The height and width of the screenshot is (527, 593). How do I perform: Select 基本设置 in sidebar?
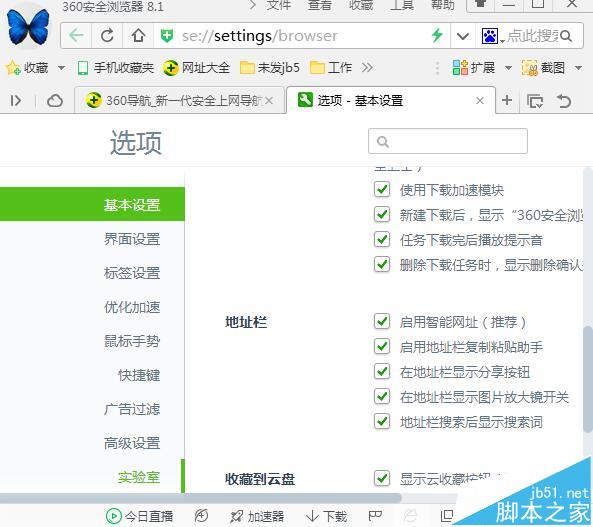(x=92, y=204)
